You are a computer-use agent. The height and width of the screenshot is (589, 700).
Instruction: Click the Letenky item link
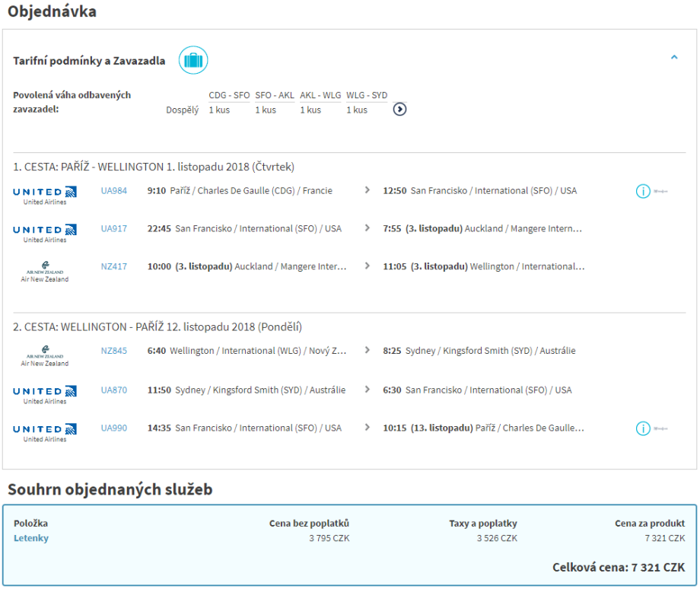[31, 538]
